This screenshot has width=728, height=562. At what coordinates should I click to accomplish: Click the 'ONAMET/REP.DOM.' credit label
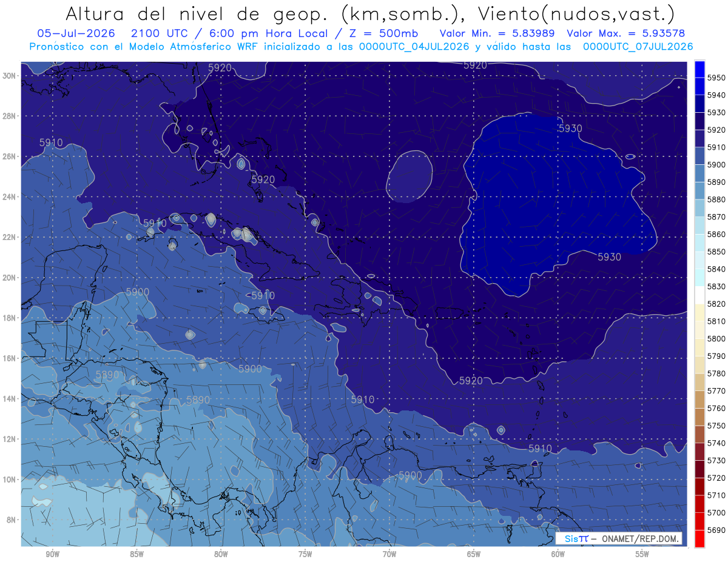pyautogui.click(x=639, y=538)
